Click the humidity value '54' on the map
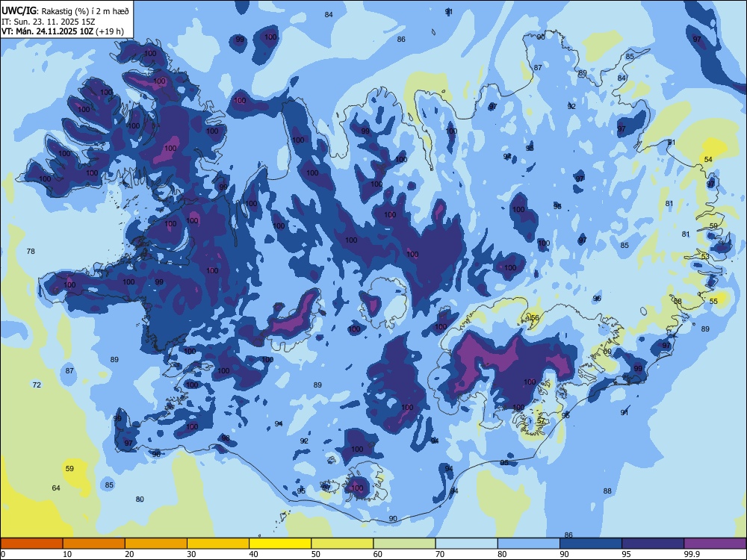Viewport: 747px width, 560px height. point(708,159)
